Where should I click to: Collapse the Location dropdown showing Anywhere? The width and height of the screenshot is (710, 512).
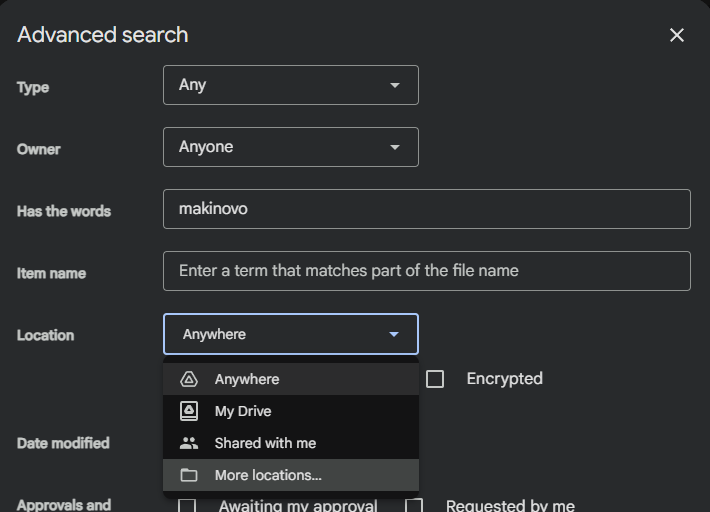[290, 334]
